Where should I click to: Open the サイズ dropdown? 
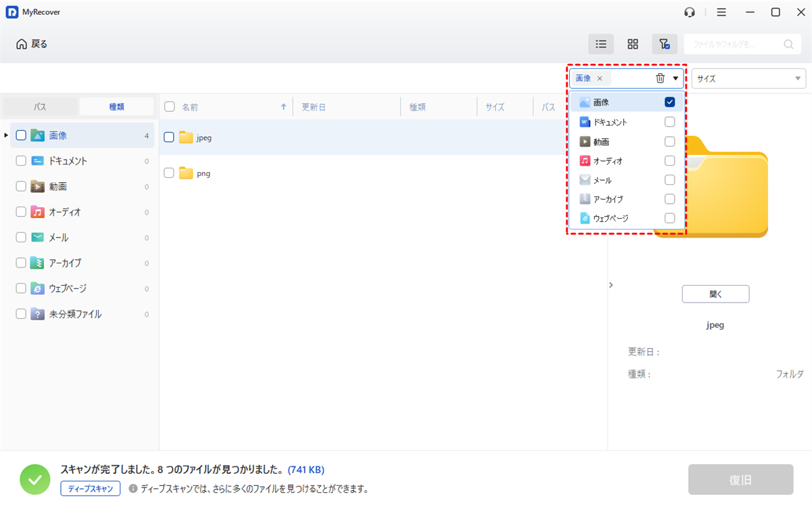click(748, 79)
